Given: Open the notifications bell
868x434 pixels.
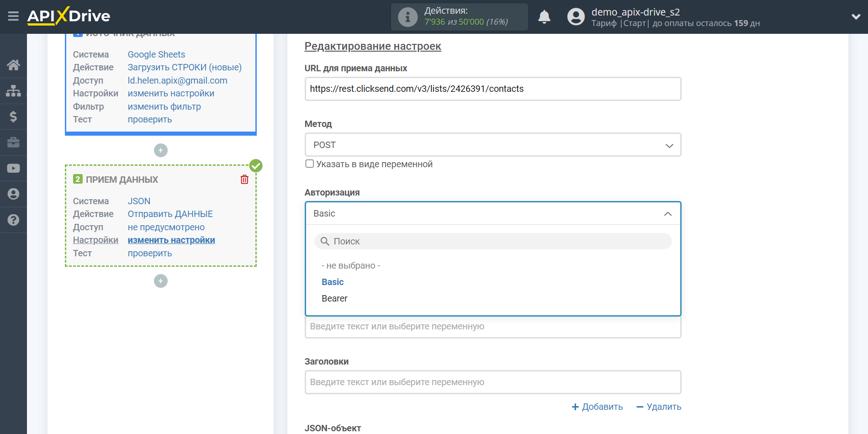Looking at the screenshot, I should (x=544, y=17).
